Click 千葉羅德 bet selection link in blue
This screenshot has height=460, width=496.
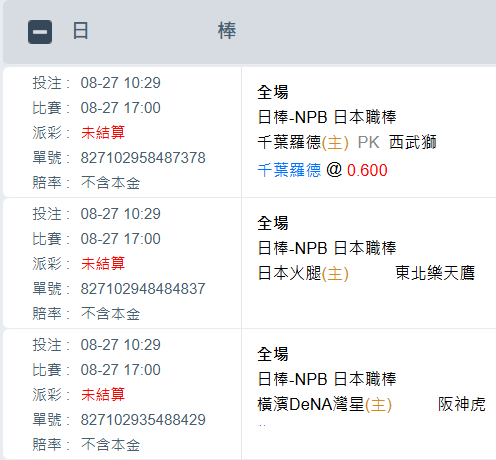point(289,170)
